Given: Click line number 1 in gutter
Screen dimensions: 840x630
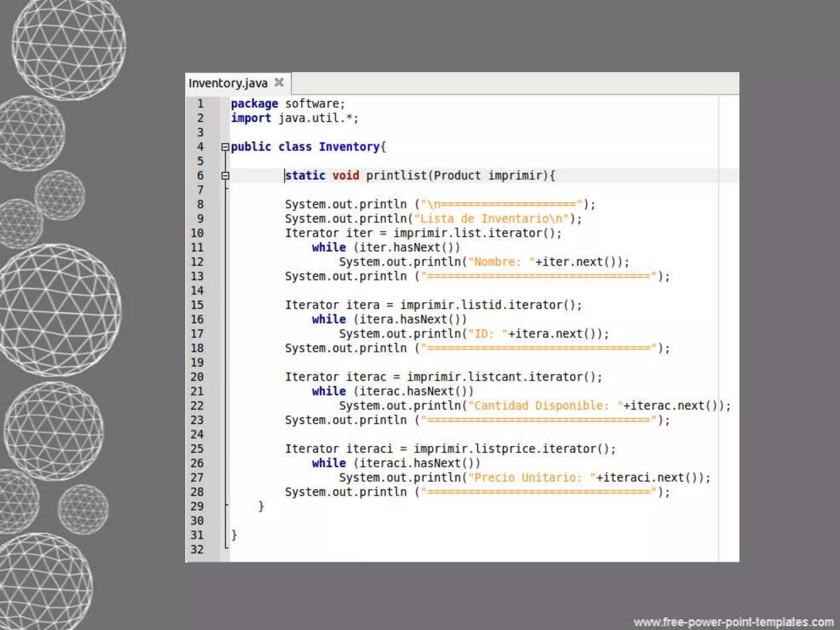Looking at the screenshot, I should coord(200,104).
